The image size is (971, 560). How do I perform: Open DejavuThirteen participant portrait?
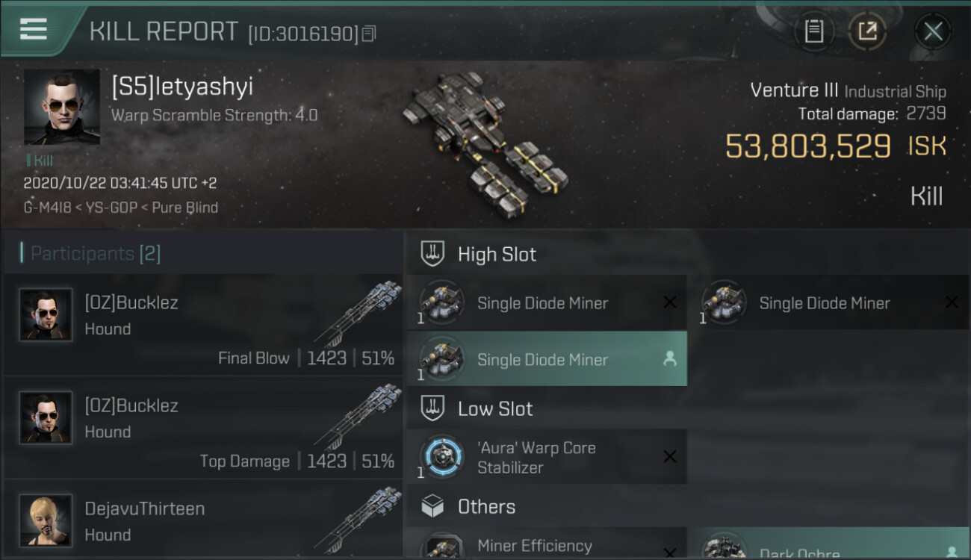click(x=46, y=520)
